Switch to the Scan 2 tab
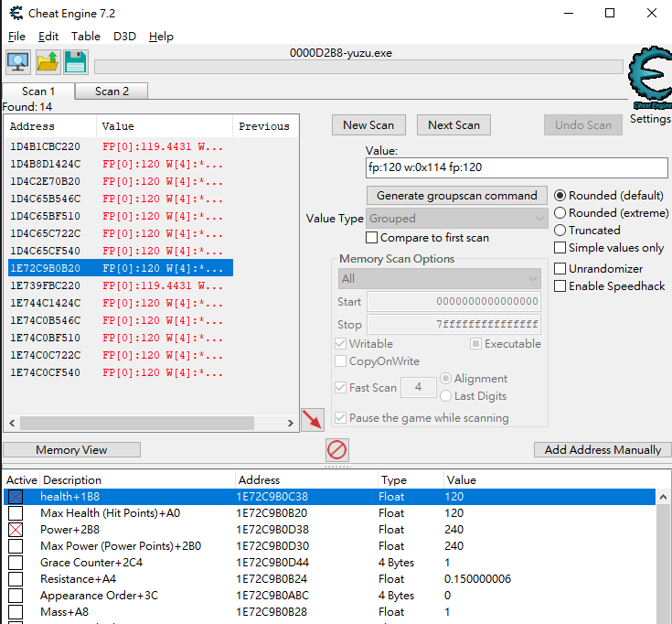This screenshot has width=672, height=624. [x=112, y=91]
